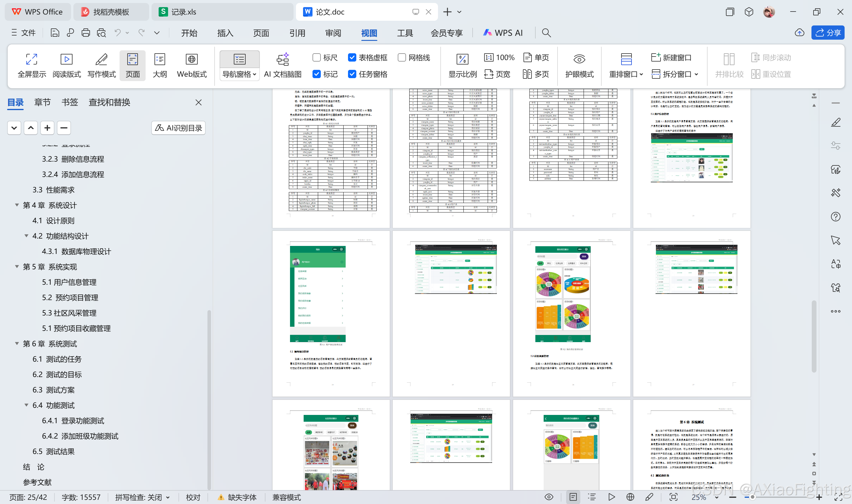Collapse the 4.2 功能结构设计 node

pyautogui.click(x=26, y=236)
